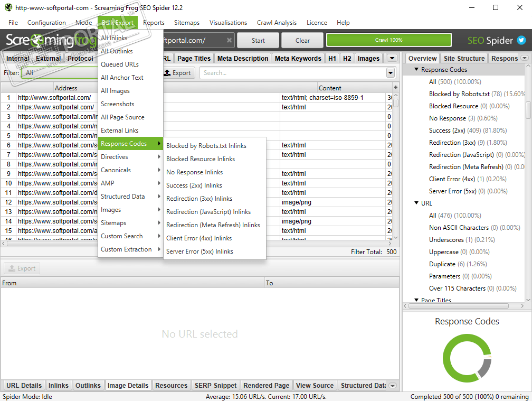532x401 pixels.
Task: Open the right panel tabs overflow arrow
Action: (525, 58)
